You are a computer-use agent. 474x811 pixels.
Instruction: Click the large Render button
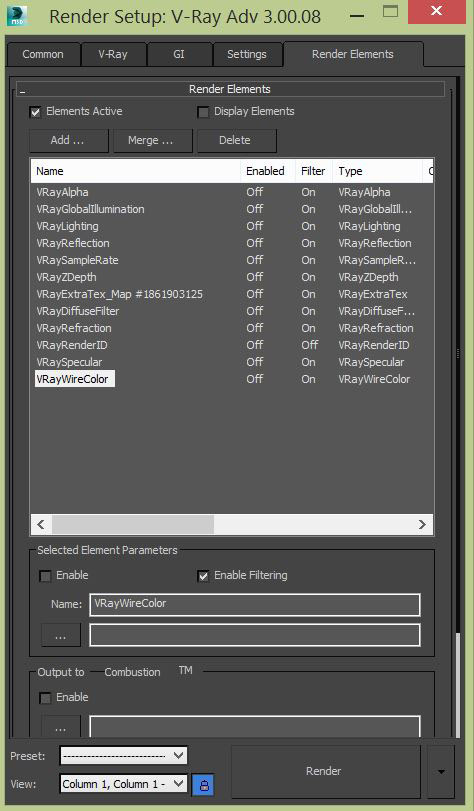(325, 772)
